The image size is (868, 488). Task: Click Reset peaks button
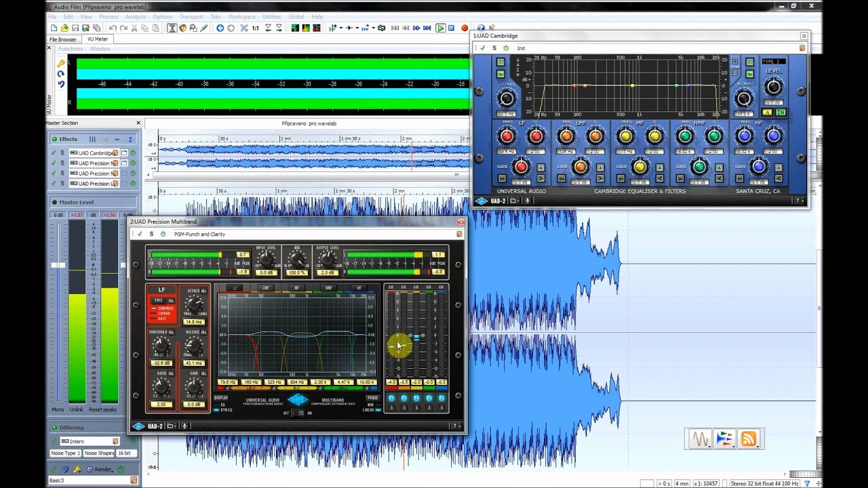104,410
